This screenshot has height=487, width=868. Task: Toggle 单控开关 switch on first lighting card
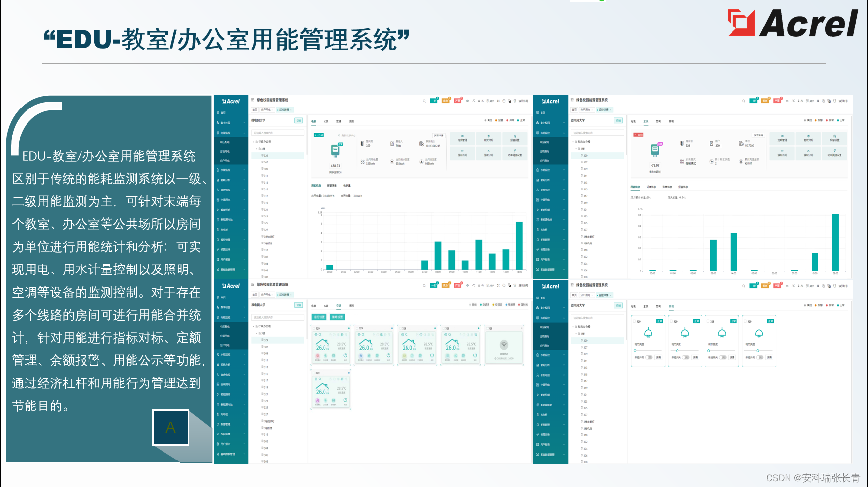(x=649, y=357)
